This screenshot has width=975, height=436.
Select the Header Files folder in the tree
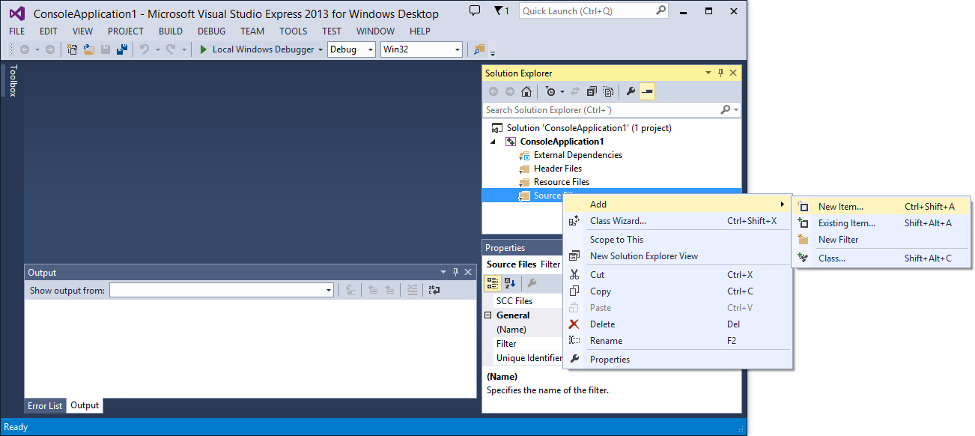(558, 169)
